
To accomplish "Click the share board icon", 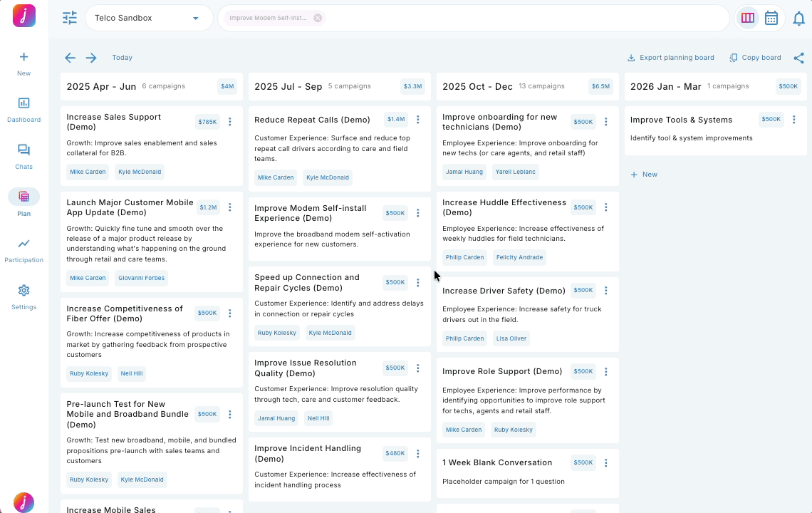I will point(798,58).
